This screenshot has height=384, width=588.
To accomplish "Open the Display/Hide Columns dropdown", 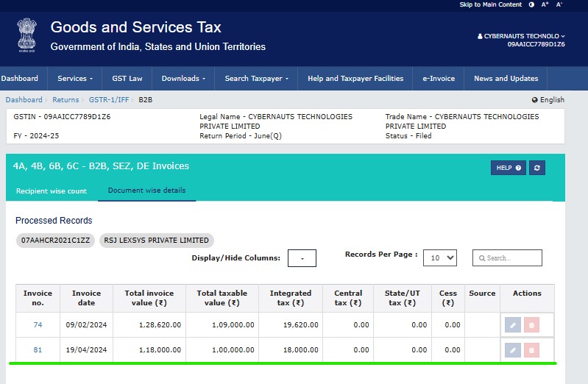I will (302, 258).
